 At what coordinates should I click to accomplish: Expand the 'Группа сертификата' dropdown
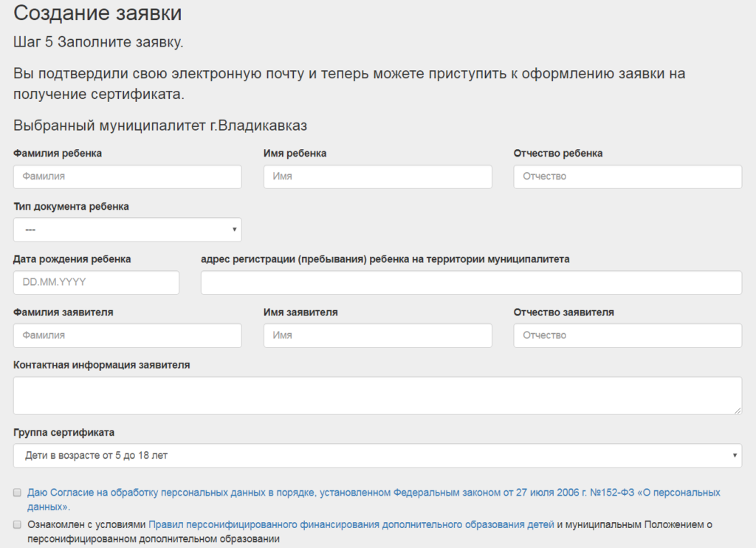tap(377, 456)
